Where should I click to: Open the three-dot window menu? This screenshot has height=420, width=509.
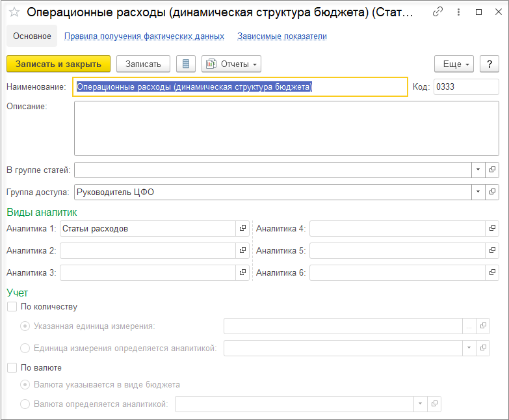[x=458, y=12]
